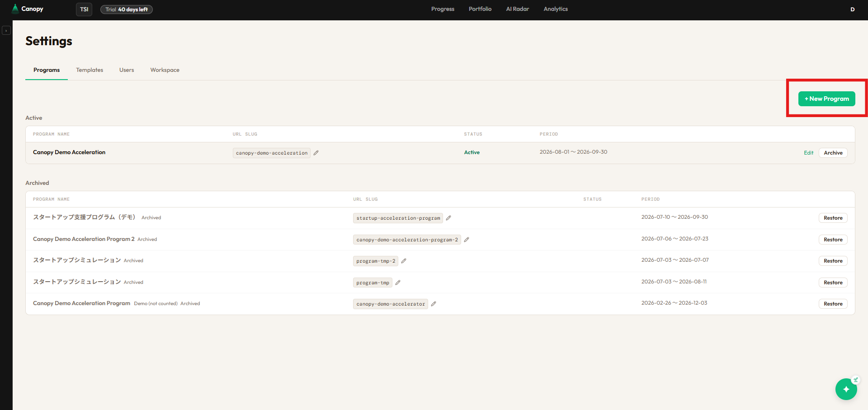Switch to the Workspace tab
The width and height of the screenshot is (868, 410).
165,70
